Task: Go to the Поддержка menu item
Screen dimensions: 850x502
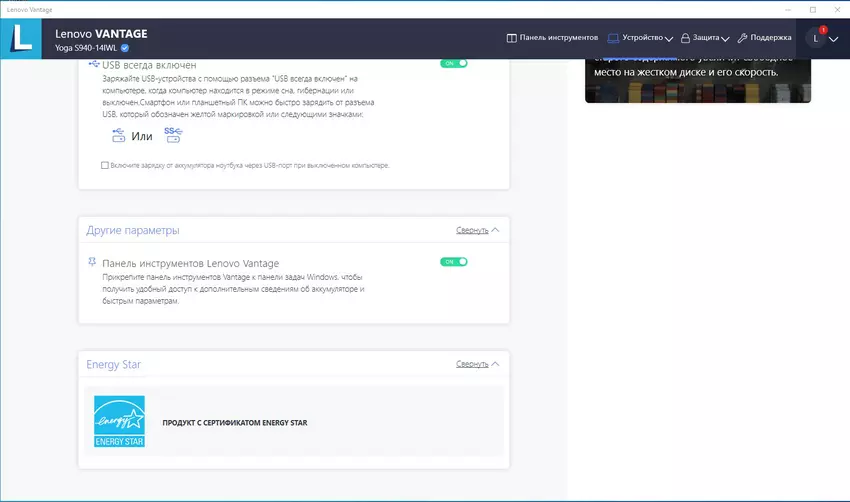Action: [770, 38]
